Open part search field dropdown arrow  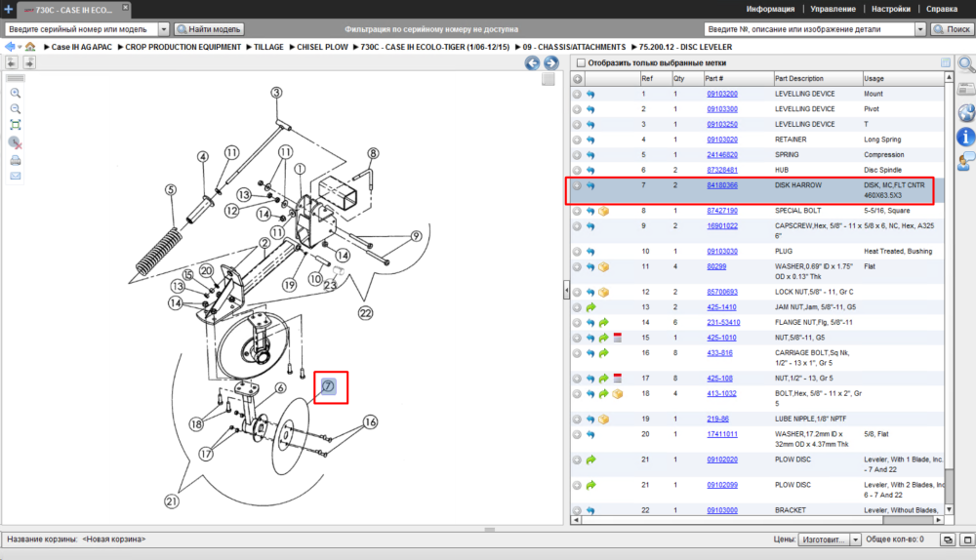pos(920,29)
